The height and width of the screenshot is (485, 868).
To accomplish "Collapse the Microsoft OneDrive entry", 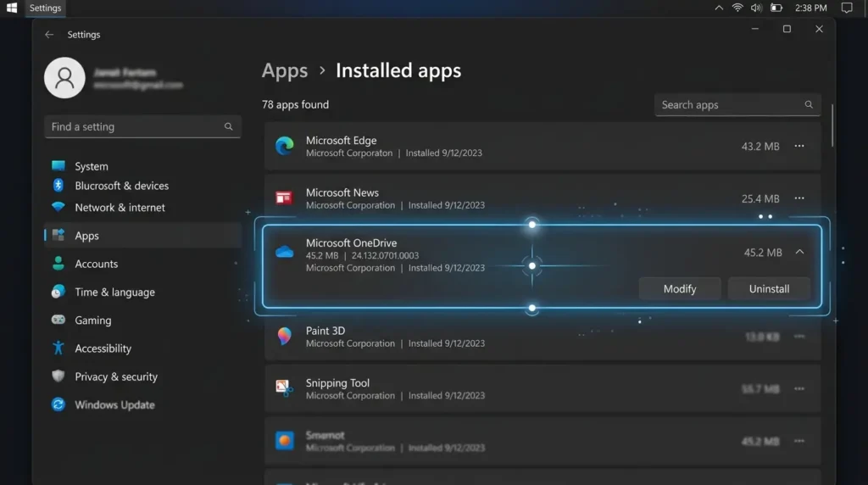I will 799,252.
